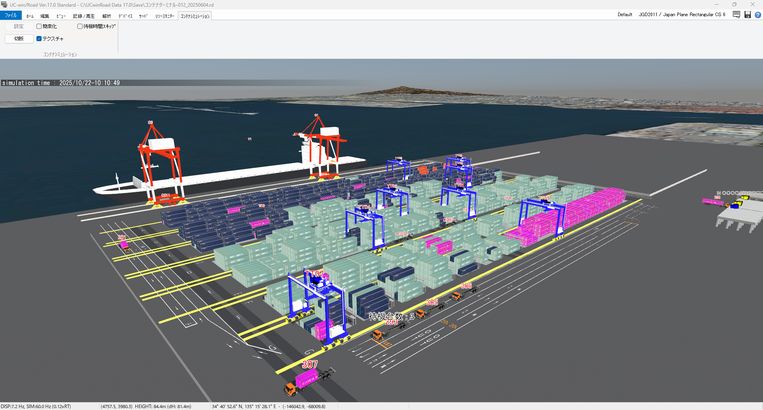Click the JGD2011 coordinate system label
The width and height of the screenshot is (763, 410).
point(683,15)
